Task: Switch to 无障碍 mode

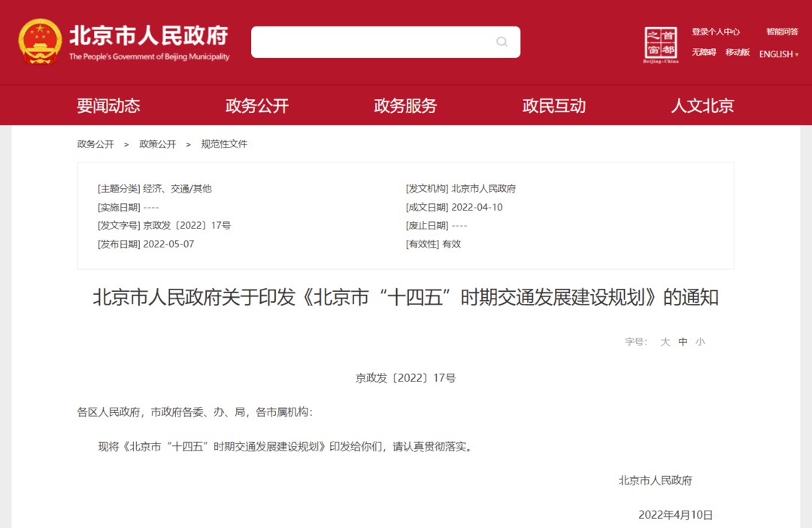Action: (x=704, y=53)
